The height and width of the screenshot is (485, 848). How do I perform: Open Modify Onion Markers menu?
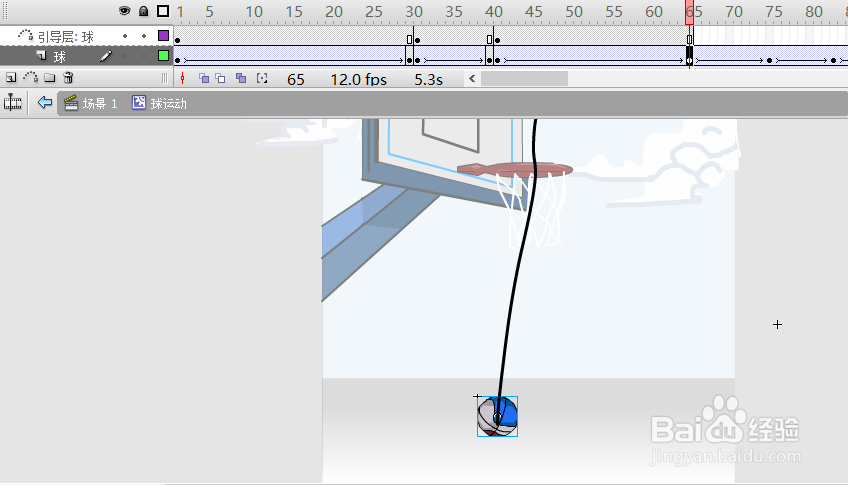click(262, 78)
